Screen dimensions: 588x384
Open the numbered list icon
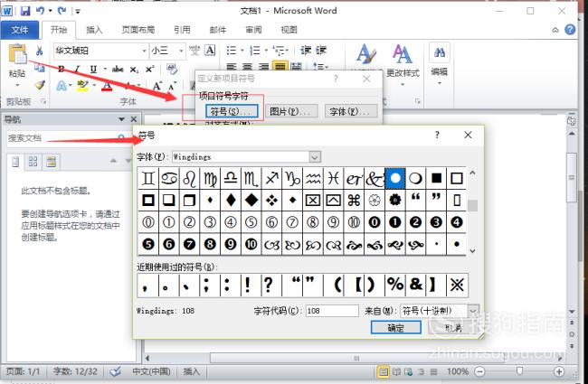click(x=255, y=51)
